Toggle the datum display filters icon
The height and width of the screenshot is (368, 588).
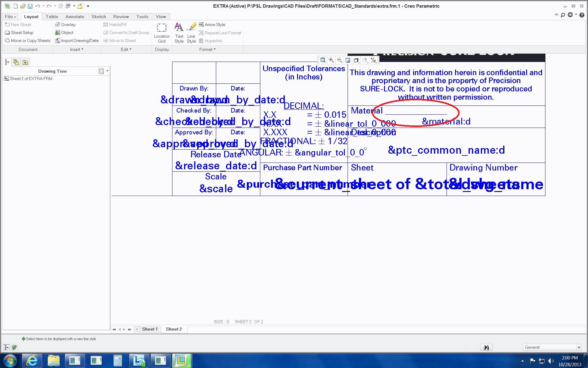[x=374, y=60]
